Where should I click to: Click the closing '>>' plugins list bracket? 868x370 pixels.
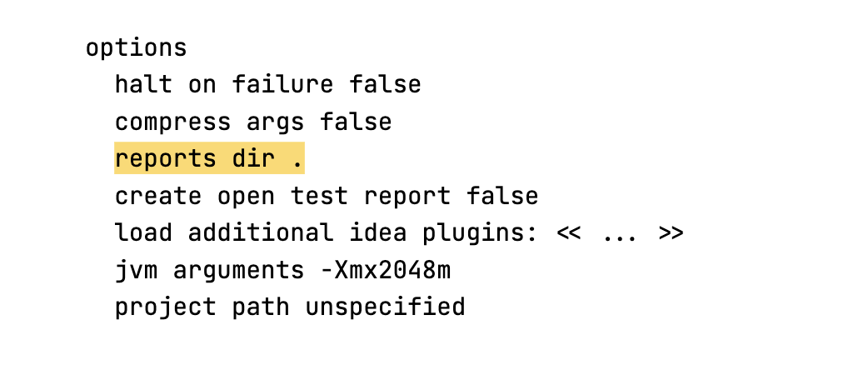[671, 233]
